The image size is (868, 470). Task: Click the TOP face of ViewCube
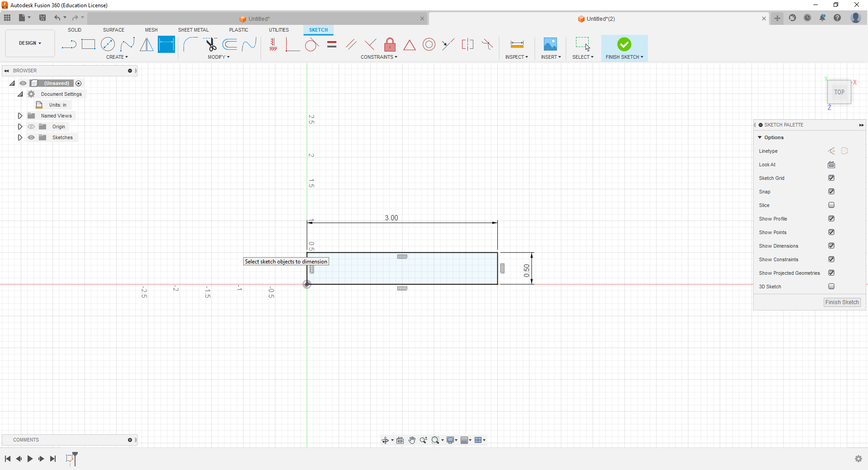(x=840, y=92)
